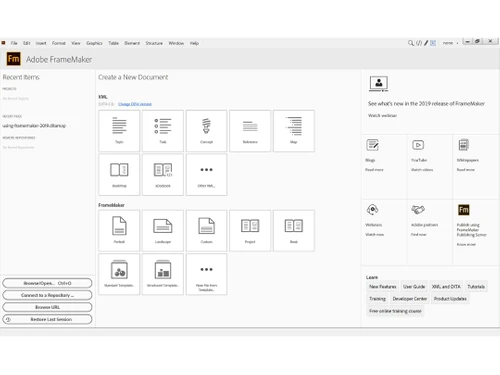Create a new DITA Map
500x375 pixels.
(x=294, y=131)
